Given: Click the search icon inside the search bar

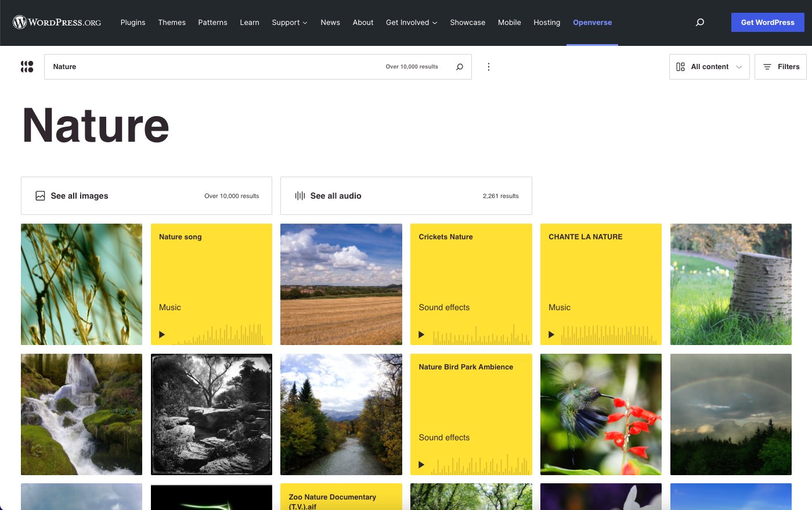Looking at the screenshot, I should pos(459,67).
